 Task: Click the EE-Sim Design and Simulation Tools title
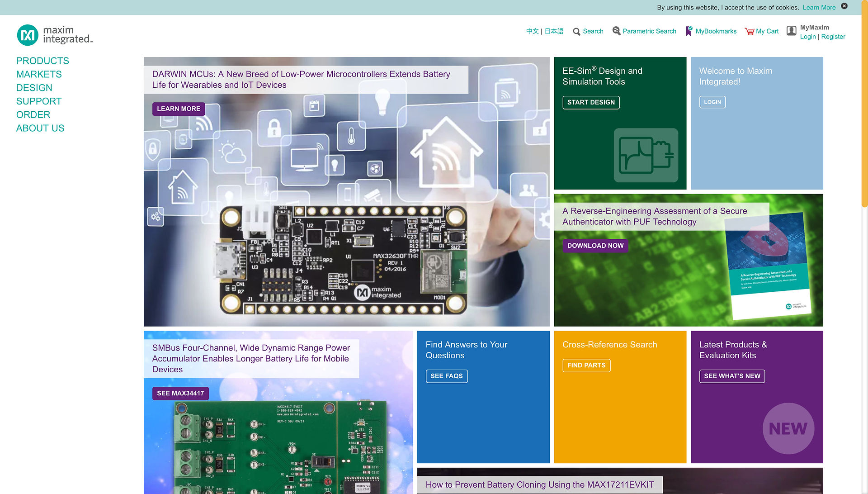(x=602, y=76)
